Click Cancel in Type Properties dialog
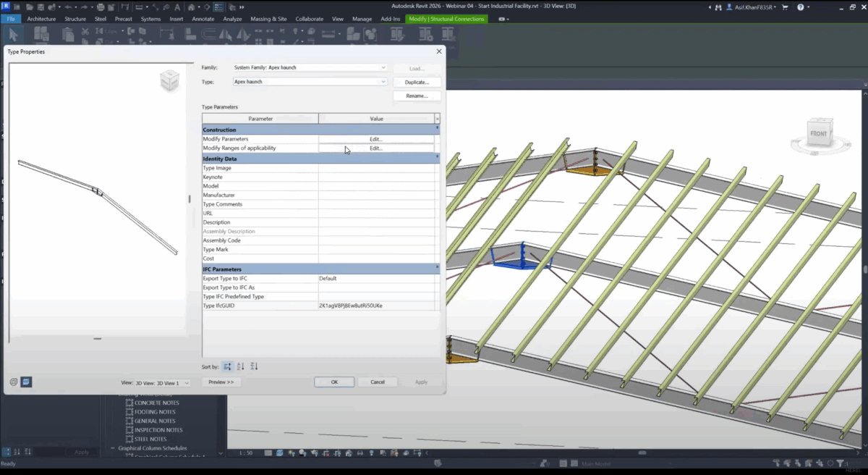Viewport: 868px width, 475px height. [378, 382]
